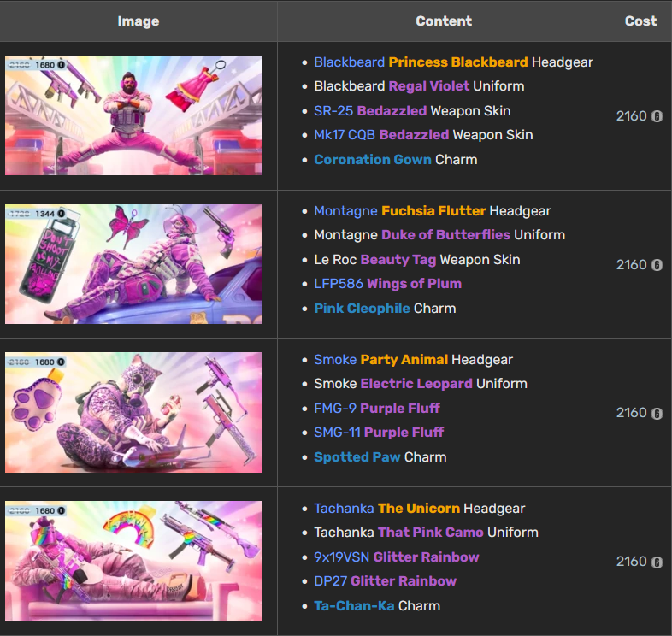672x636 pixels.
Task: Open the Party Animal headgear link
Action: tap(404, 360)
